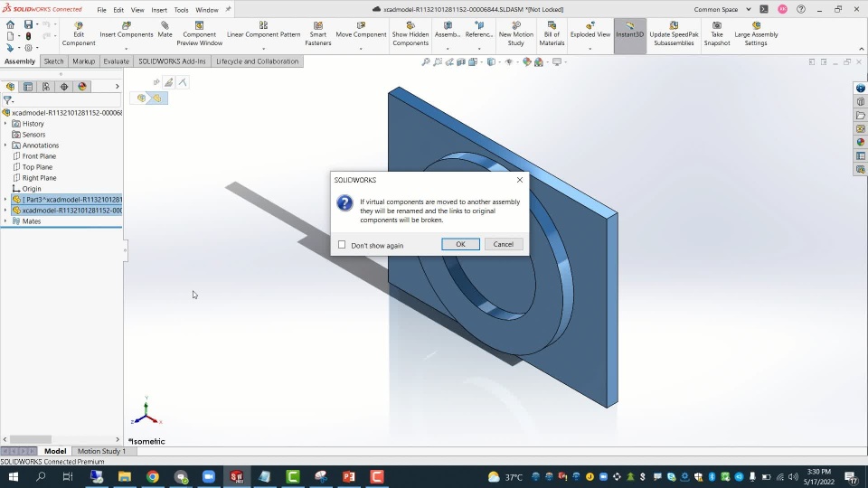
Task: Click Take Snapshot tool
Action: [717, 33]
